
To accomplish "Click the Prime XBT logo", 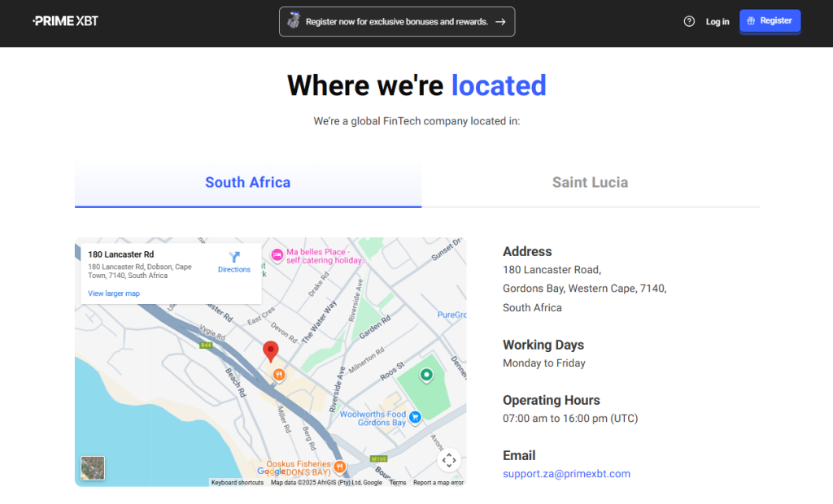I will [x=65, y=21].
